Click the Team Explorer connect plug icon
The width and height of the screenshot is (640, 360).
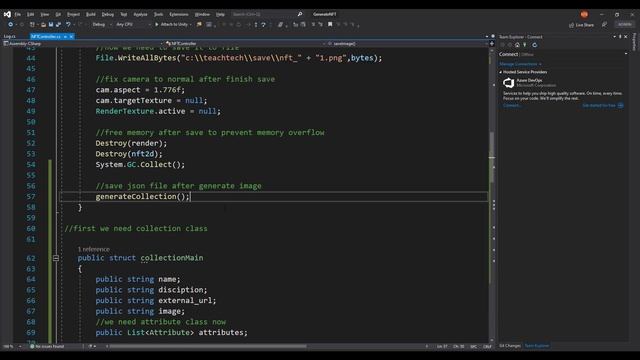[525, 45]
